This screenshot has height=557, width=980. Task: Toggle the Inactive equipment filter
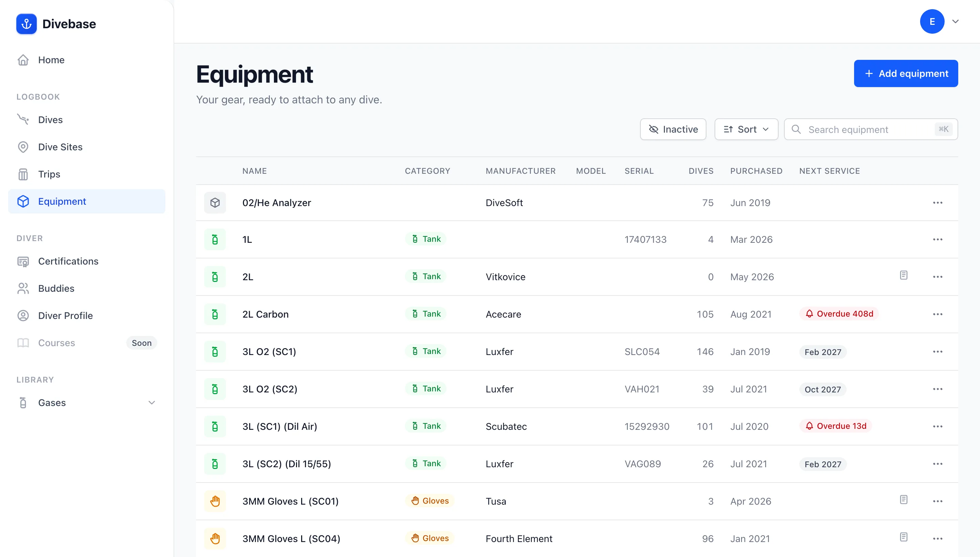coord(673,129)
